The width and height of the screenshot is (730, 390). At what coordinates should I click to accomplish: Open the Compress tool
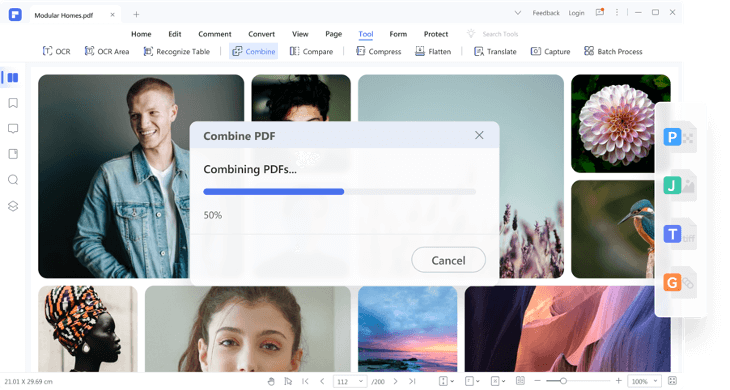pyautogui.click(x=378, y=51)
